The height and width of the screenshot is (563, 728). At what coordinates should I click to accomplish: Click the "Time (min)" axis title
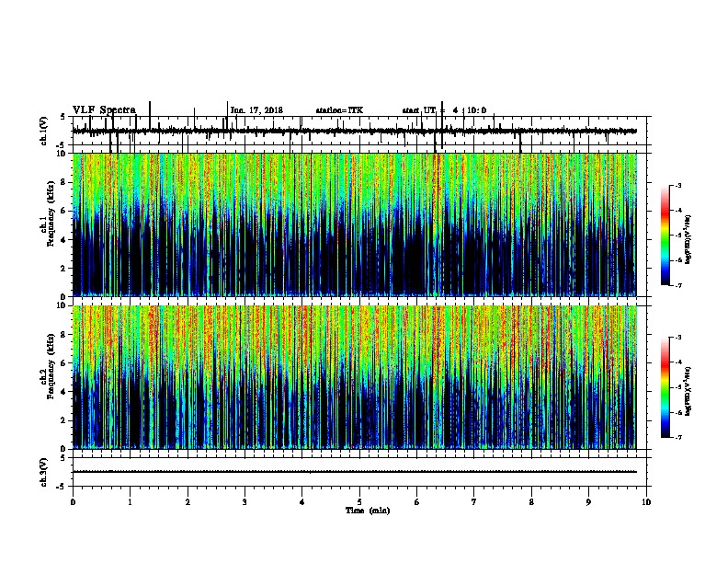click(x=368, y=511)
